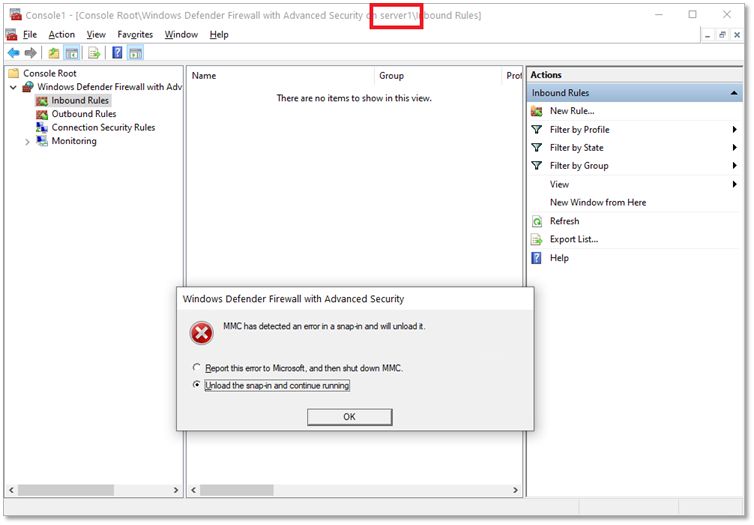Click results pane scrollbar right arrow
754x525 pixels.
[x=515, y=490]
